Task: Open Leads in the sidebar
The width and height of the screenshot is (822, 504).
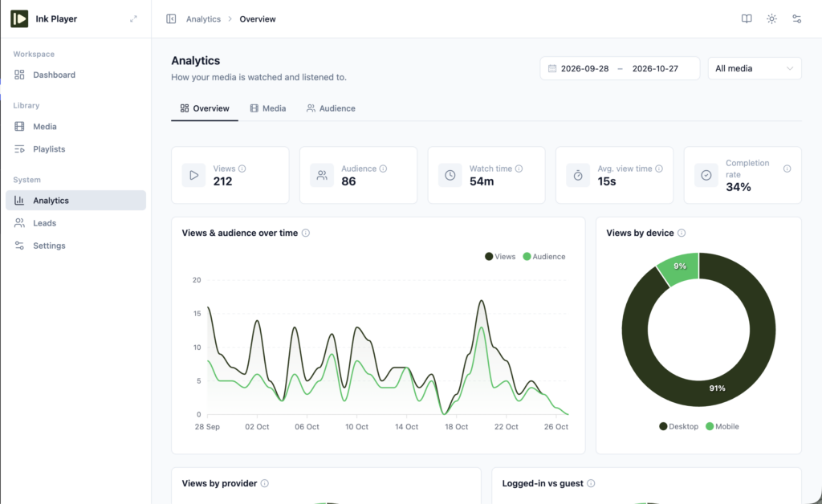Action: tap(76, 223)
